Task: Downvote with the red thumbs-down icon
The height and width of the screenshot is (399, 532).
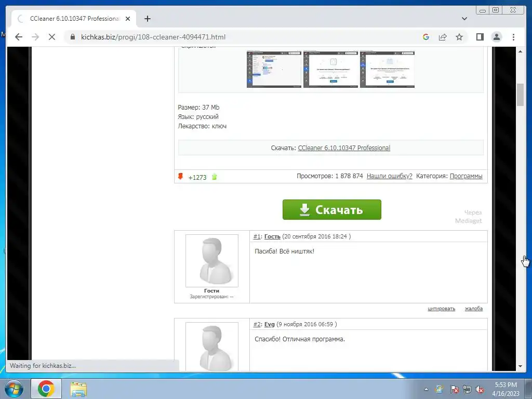Action: 180,177
